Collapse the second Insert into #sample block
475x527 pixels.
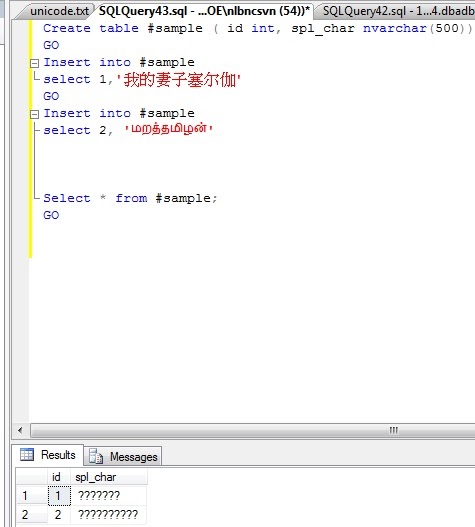(34, 114)
